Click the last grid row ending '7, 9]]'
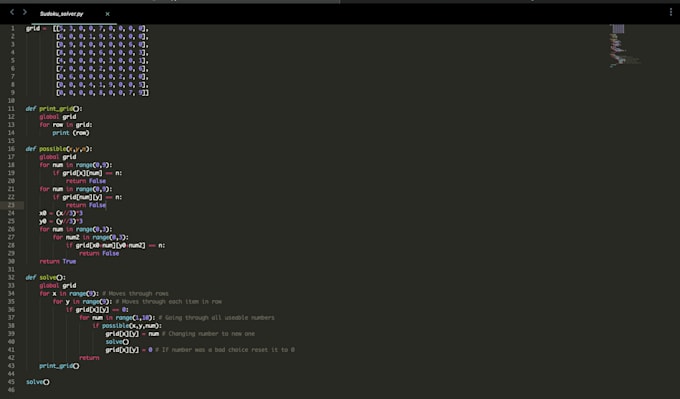 click(x=102, y=93)
